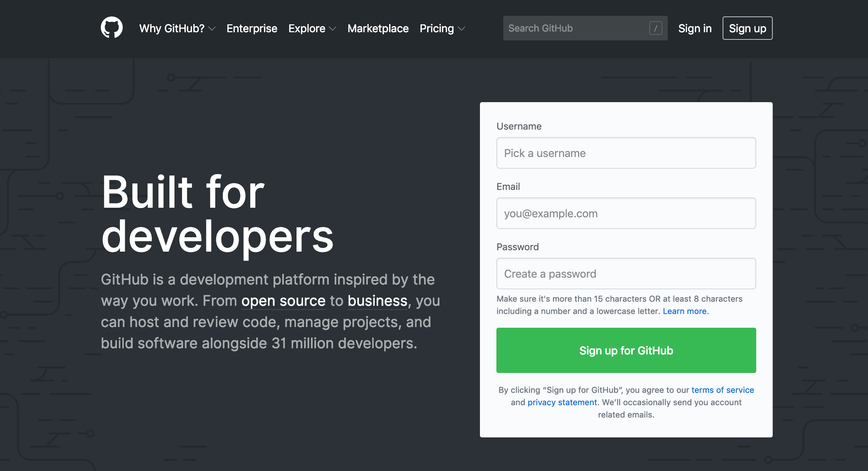Click the business link

coord(377,301)
